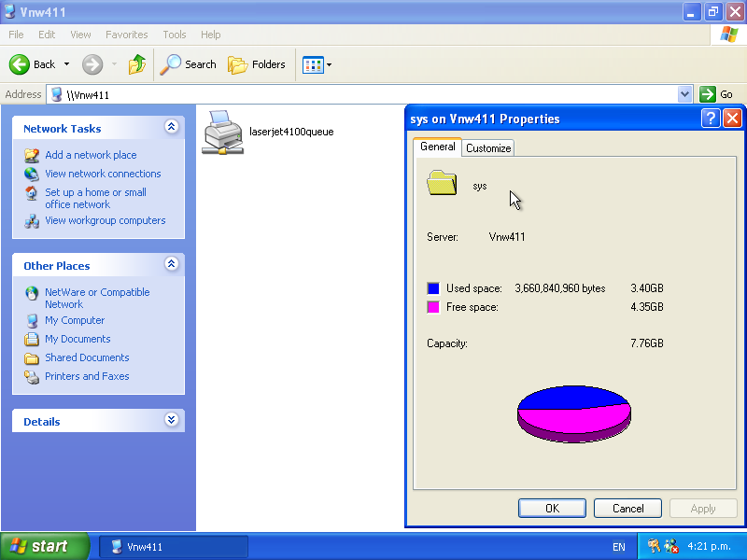The height and width of the screenshot is (560, 747).
Task: Click the OK button
Action: click(552, 508)
